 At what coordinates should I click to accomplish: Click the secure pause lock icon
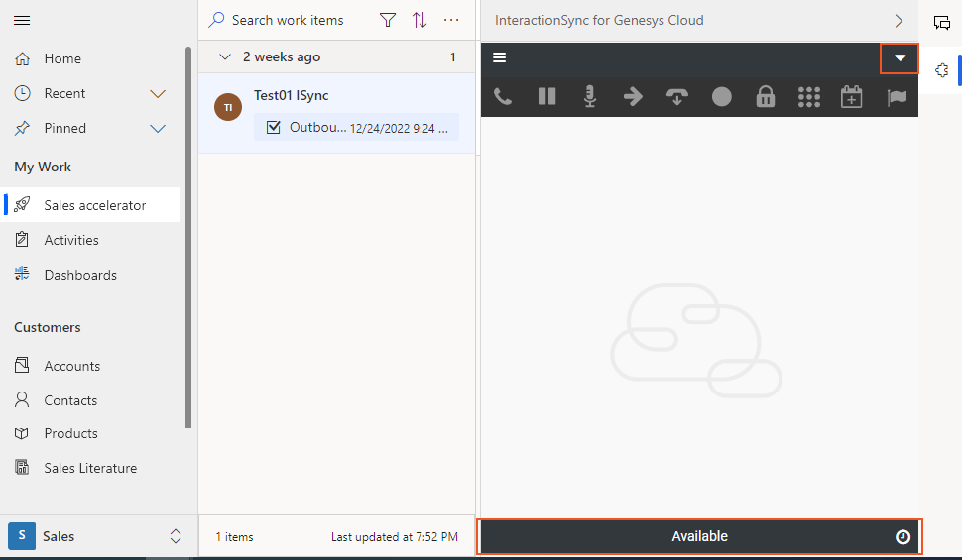click(x=765, y=96)
